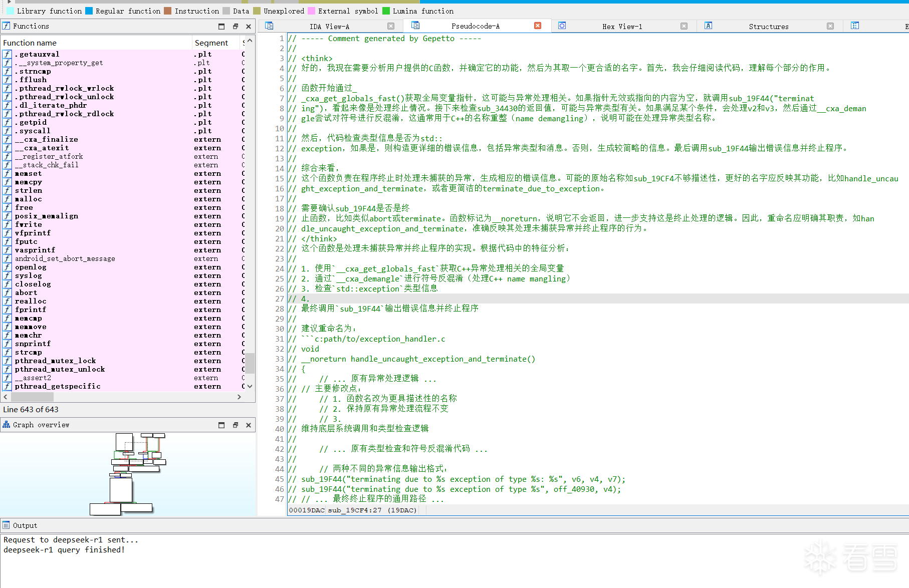Close the Structures tab
This screenshot has width=909, height=588.
830,26
